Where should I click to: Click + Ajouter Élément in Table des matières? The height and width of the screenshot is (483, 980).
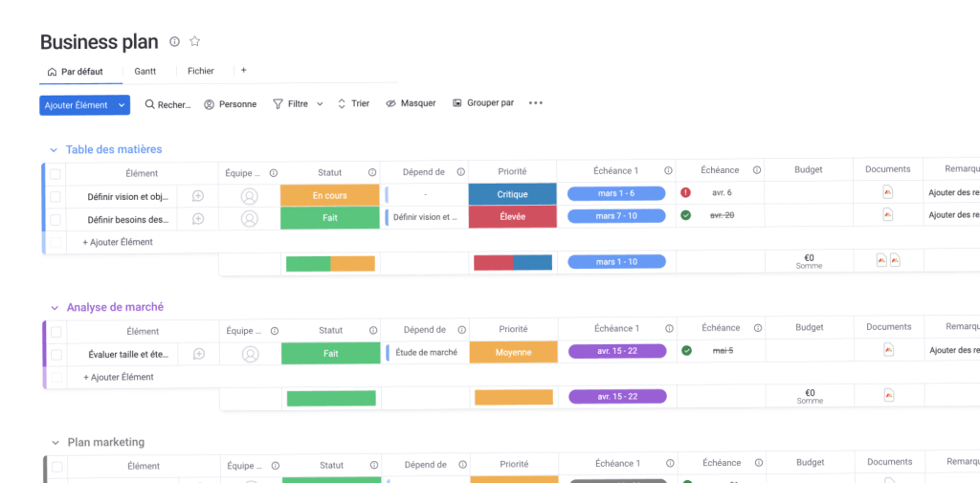tap(118, 242)
